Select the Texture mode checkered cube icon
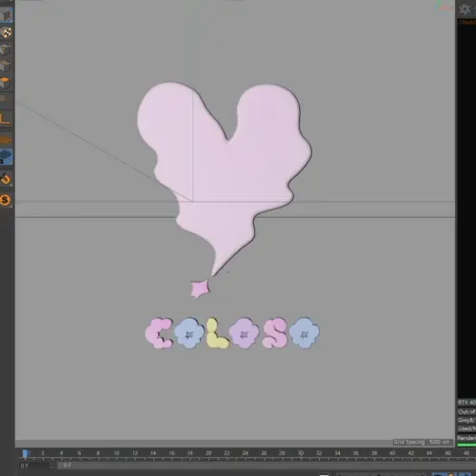Image resolution: width=476 pixels, height=476 pixels. (6, 32)
